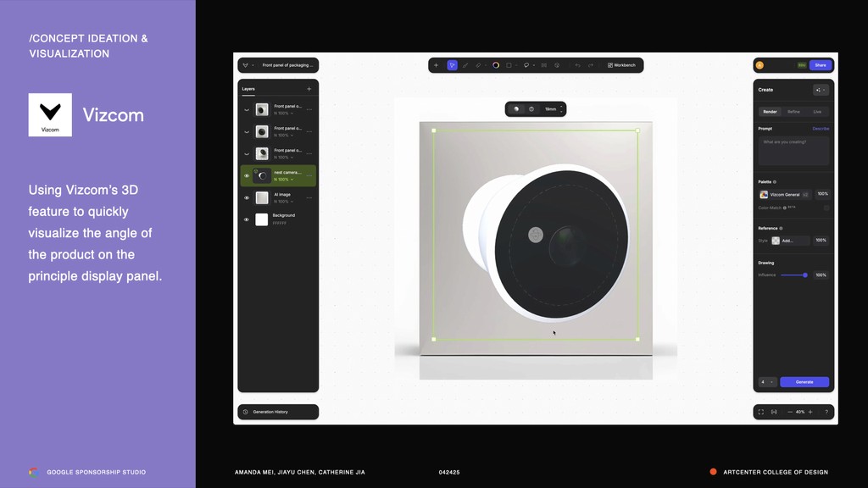Open blend mode dropdown of first Front panel layer
Image resolution: width=868 pixels, height=488 pixels.
click(x=283, y=114)
